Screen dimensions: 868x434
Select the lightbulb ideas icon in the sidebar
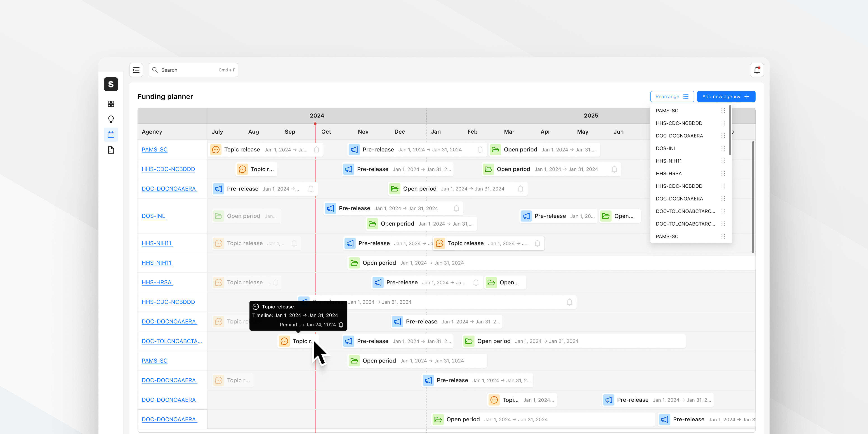(x=111, y=119)
